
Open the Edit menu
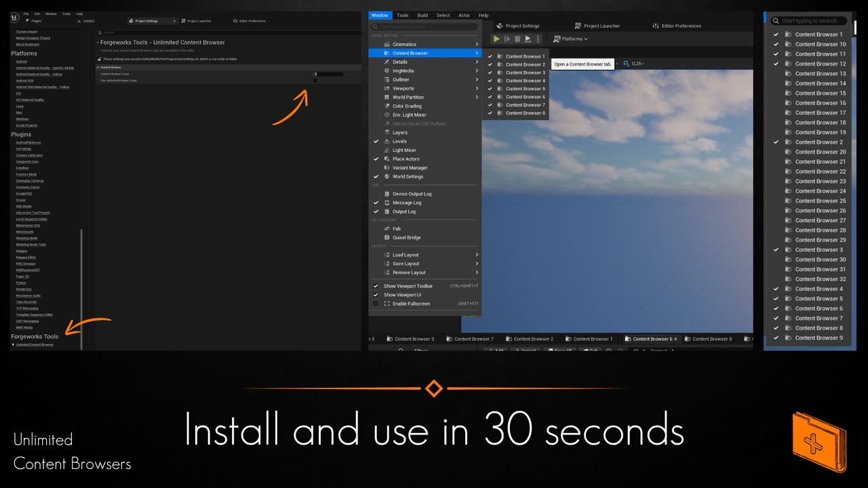coord(37,14)
